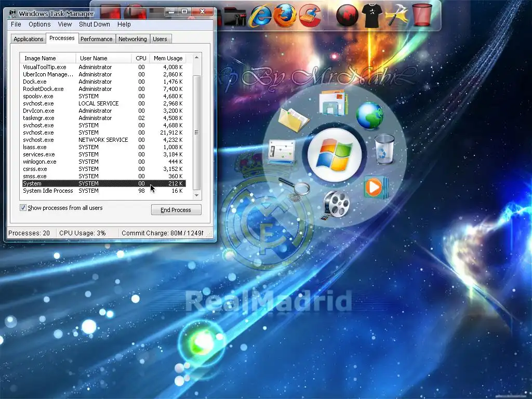Open CCleaner brush icon in dock
The image size is (532, 399).
pos(310,16)
